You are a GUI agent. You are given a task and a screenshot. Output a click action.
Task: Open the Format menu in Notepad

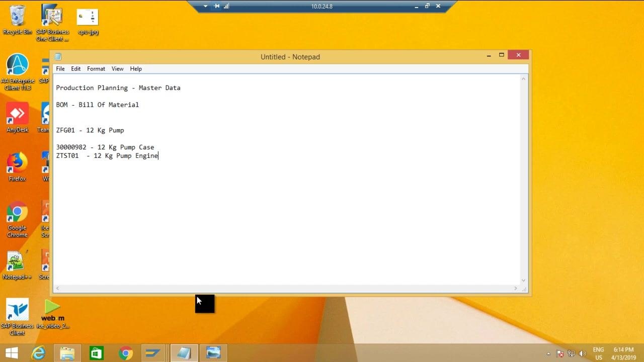coord(96,69)
